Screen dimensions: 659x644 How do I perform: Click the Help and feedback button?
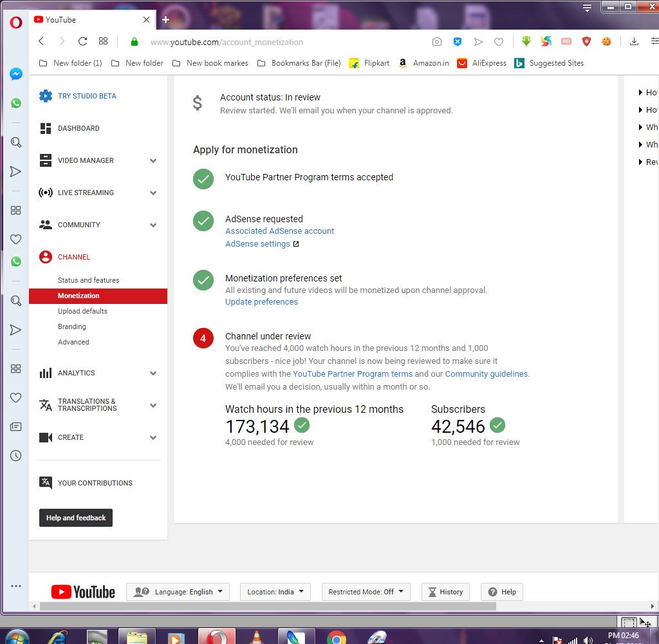76,518
